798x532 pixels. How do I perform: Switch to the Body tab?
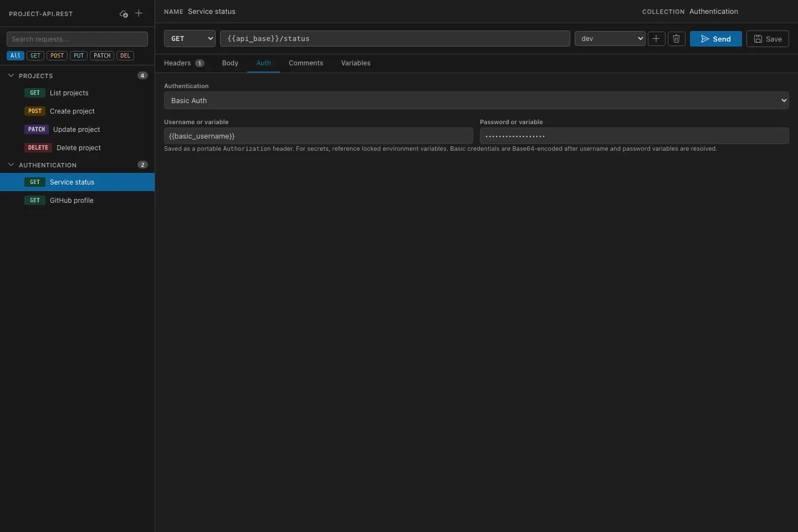[230, 63]
